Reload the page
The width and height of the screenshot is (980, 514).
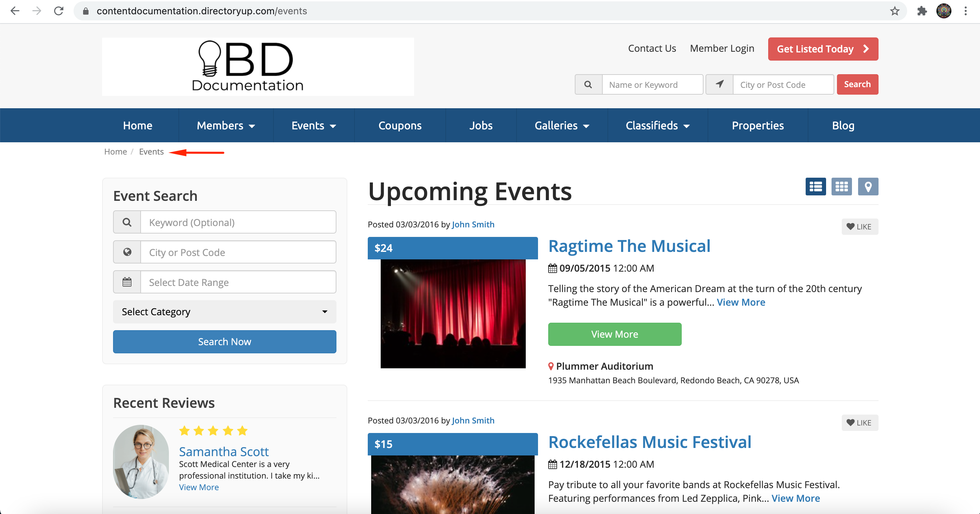tap(59, 11)
